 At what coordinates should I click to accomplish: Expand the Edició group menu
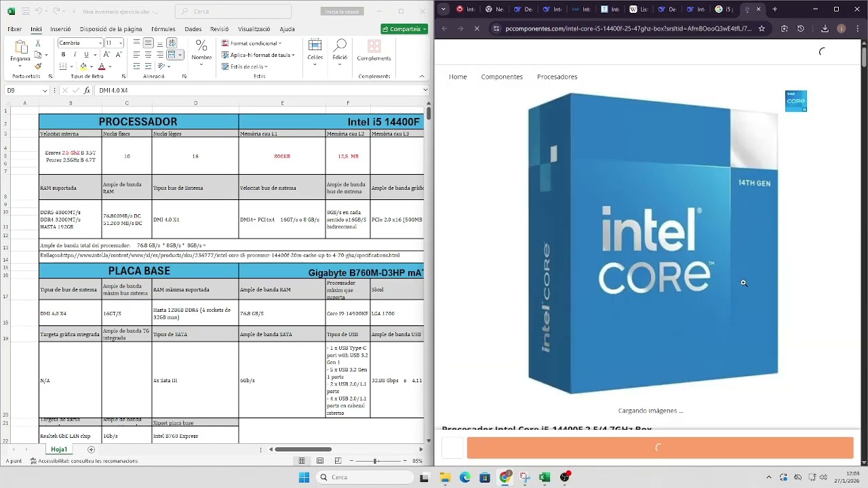[x=340, y=50]
